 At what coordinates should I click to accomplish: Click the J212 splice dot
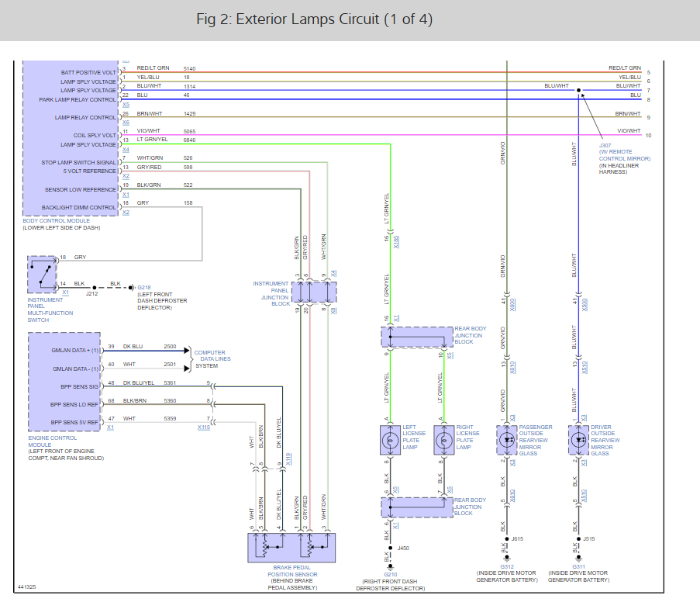(x=95, y=288)
